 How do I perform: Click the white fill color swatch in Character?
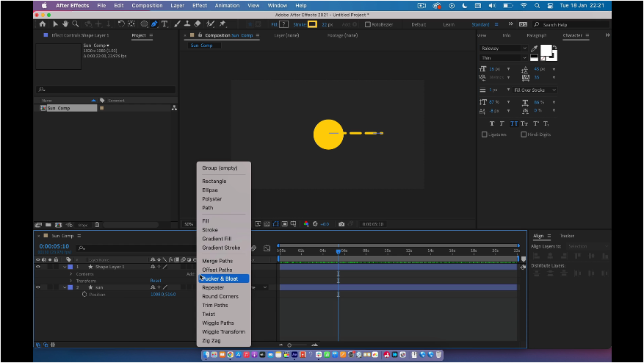[x=546, y=50]
